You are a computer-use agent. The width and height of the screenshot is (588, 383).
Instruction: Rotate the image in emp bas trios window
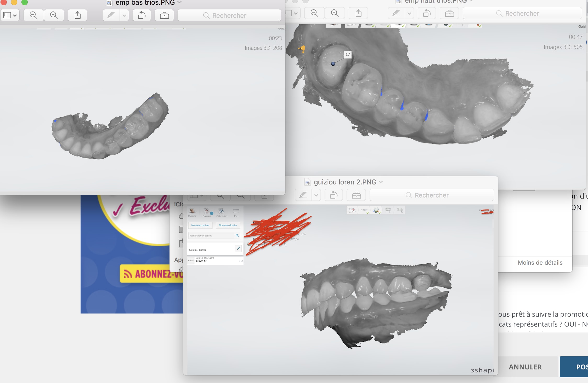pos(142,15)
